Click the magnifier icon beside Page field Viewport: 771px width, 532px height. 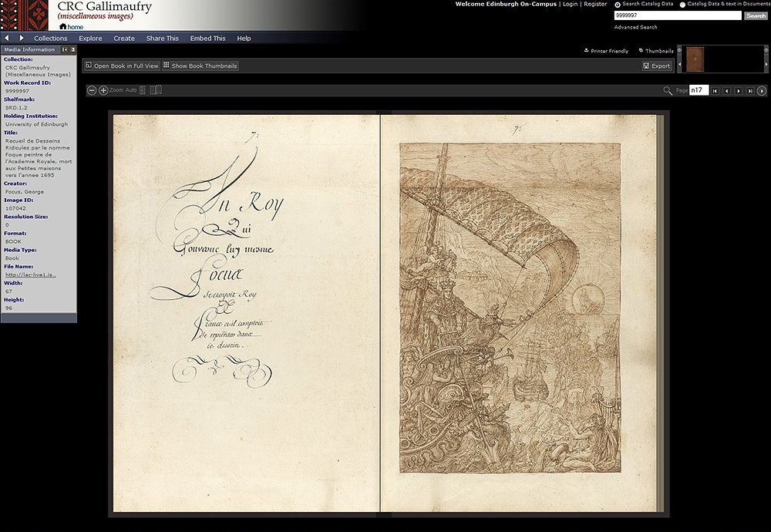668,91
